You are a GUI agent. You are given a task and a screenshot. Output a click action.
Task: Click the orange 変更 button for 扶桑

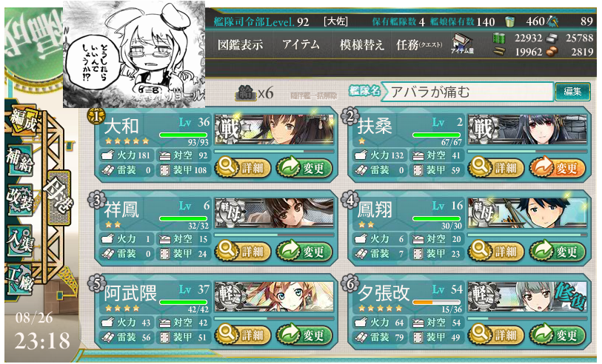point(558,168)
